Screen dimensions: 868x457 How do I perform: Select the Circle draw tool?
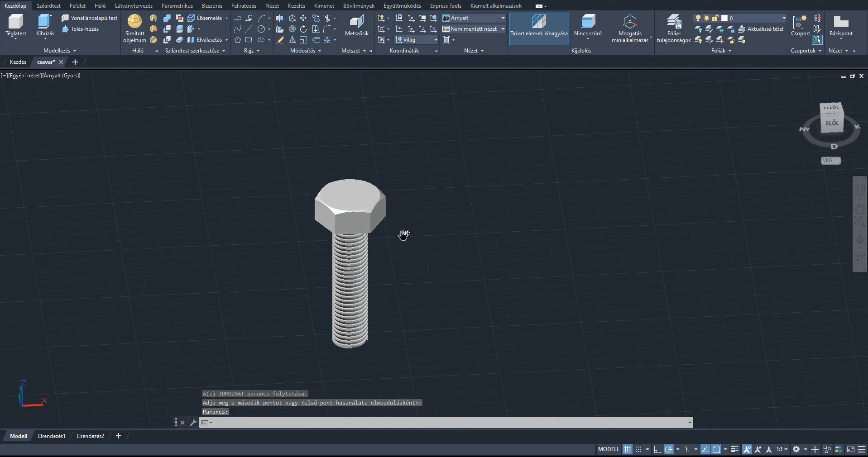(x=261, y=29)
